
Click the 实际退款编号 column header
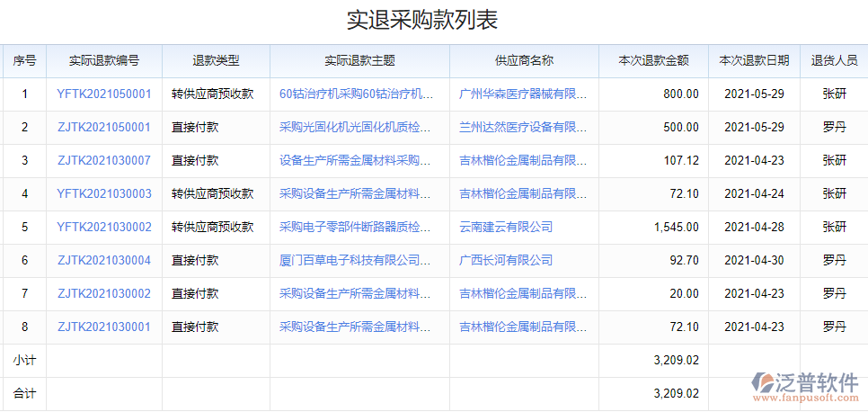(x=103, y=61)
